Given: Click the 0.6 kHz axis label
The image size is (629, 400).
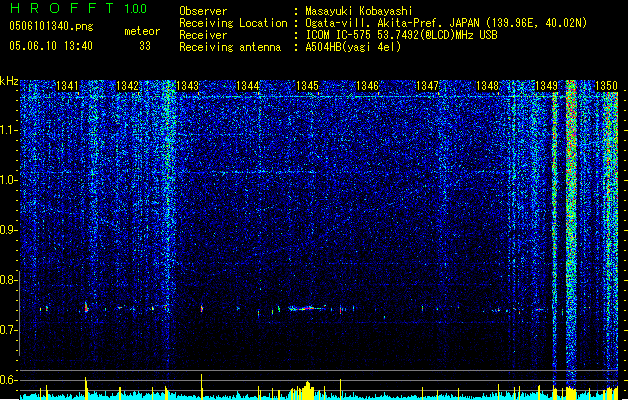Looking at the screenshot, I should (9, 380).
